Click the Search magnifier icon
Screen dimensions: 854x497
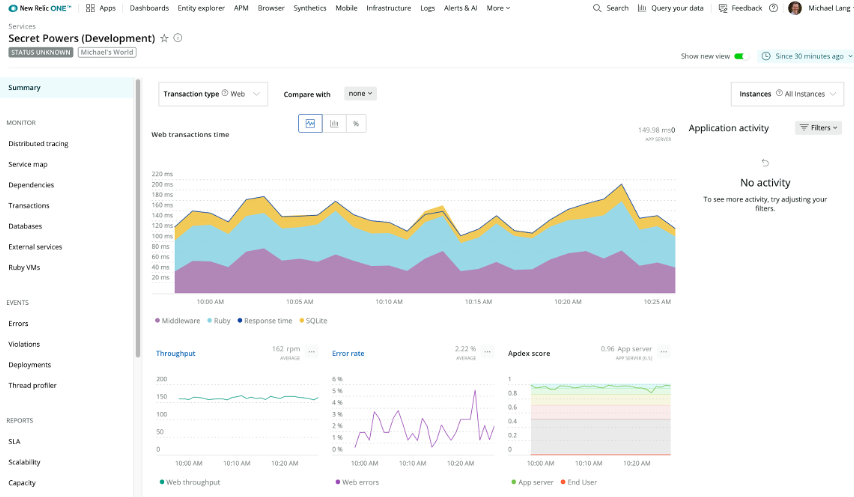597,8
